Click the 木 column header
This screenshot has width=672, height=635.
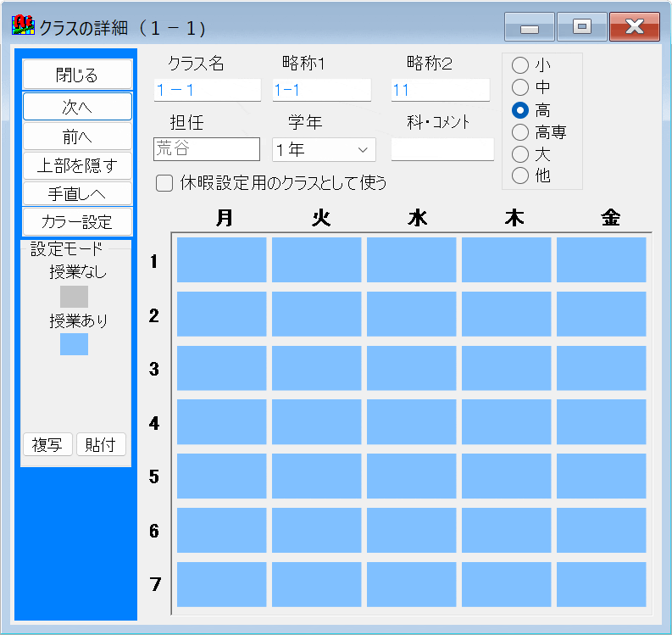514,218
